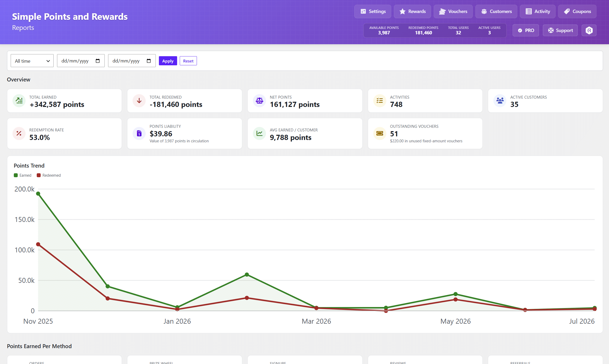Select the +342,587 points value
The image size is (609, 364).
tap(57, 105)
